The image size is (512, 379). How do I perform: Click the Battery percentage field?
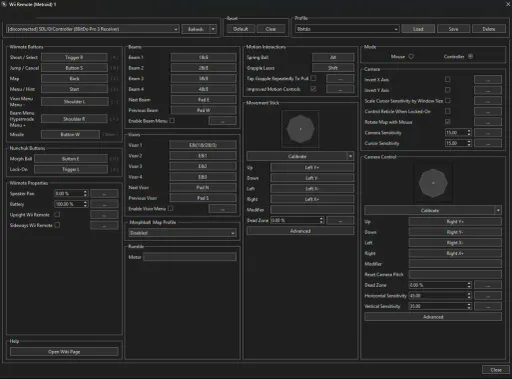click(x=71, y=204)
